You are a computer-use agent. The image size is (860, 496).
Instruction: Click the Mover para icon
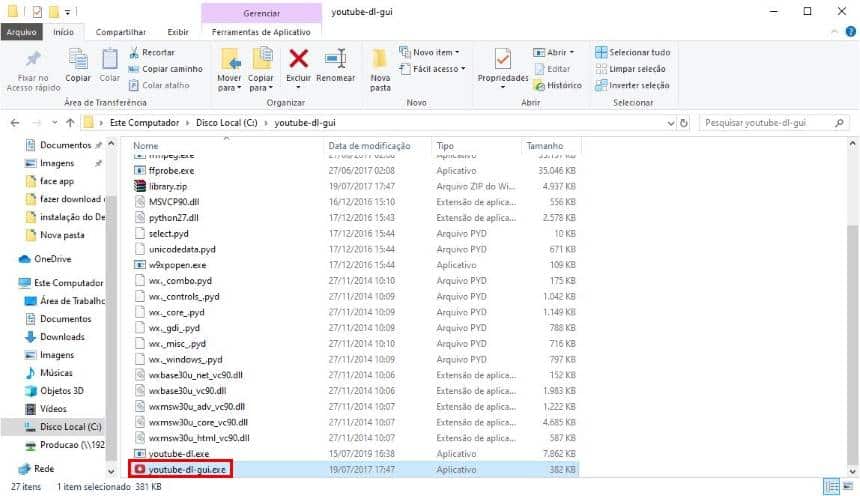(230, 59)
